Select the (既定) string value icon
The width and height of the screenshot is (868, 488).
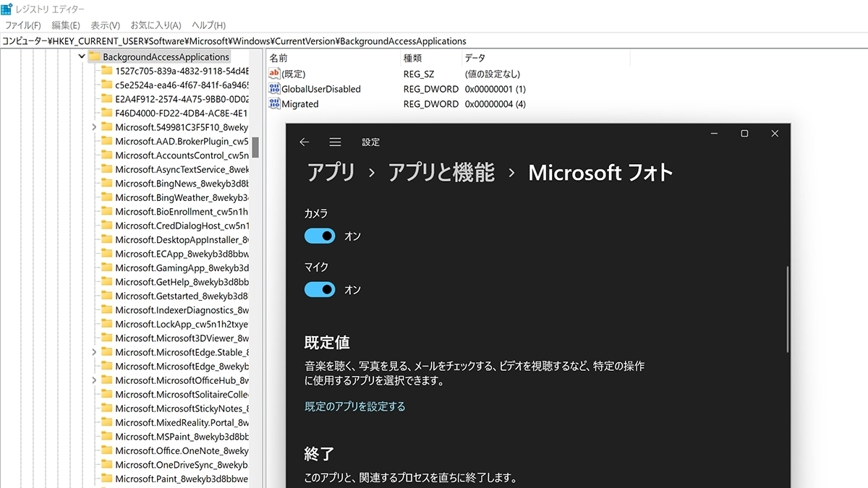coord(274,74)
